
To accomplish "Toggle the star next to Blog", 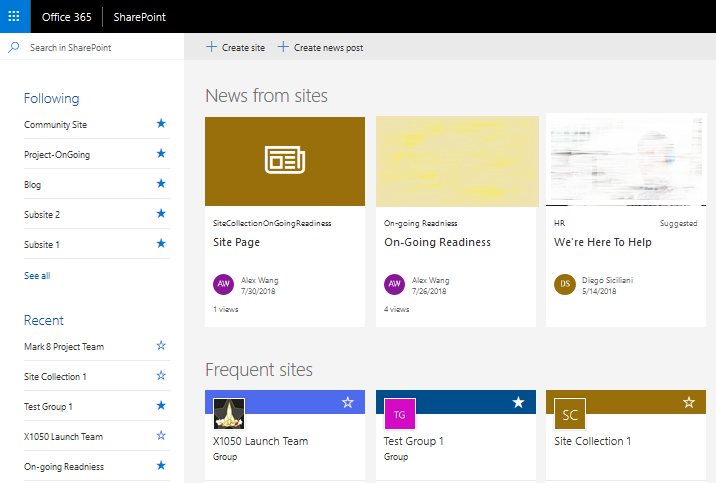I will pos(161,184).
